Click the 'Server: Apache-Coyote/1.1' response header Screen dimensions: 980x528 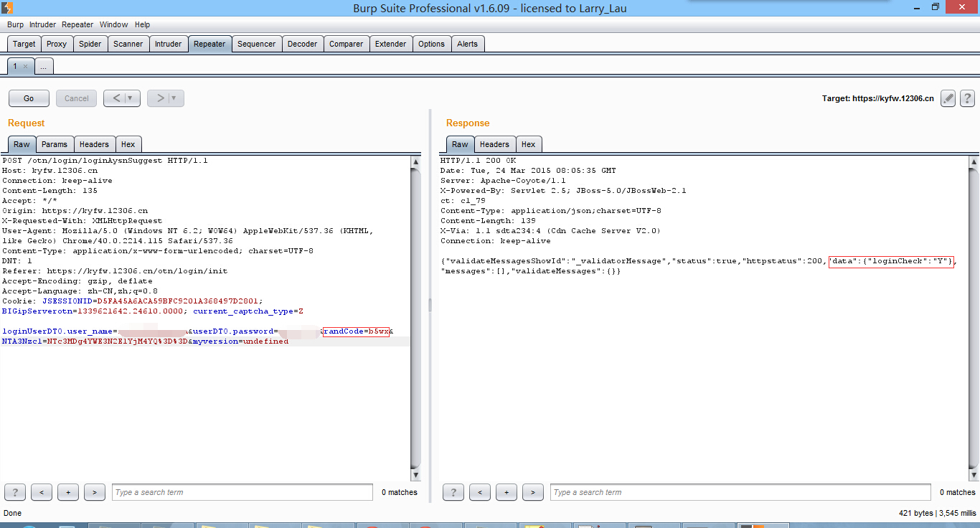[x=503, y=181]
